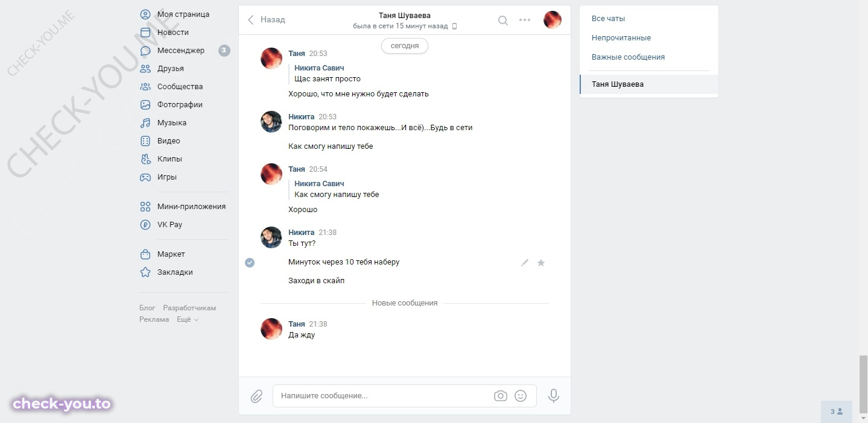Click the back arrow chevron beside Назад
868x423 pixels.
(251, 20)
